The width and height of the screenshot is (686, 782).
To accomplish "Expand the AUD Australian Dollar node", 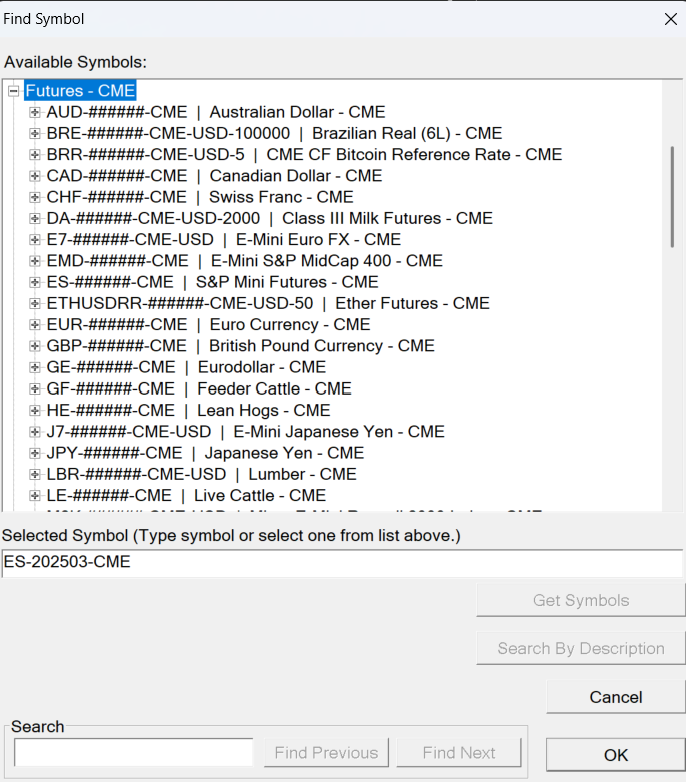I will (35, 112).
